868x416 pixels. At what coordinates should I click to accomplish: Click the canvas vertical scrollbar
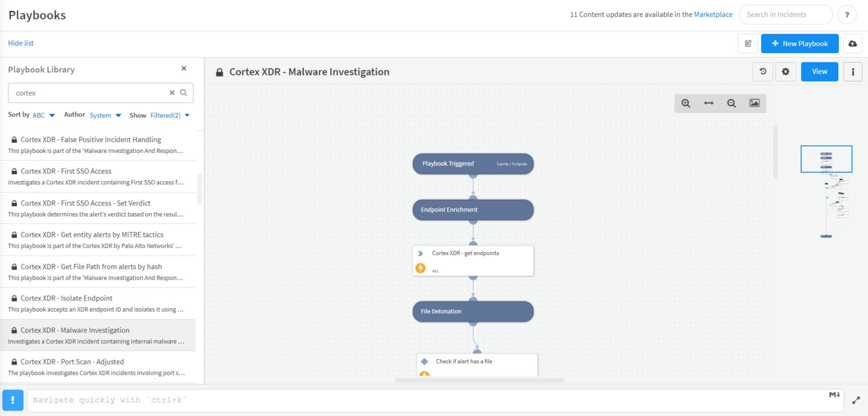[775, 152]
